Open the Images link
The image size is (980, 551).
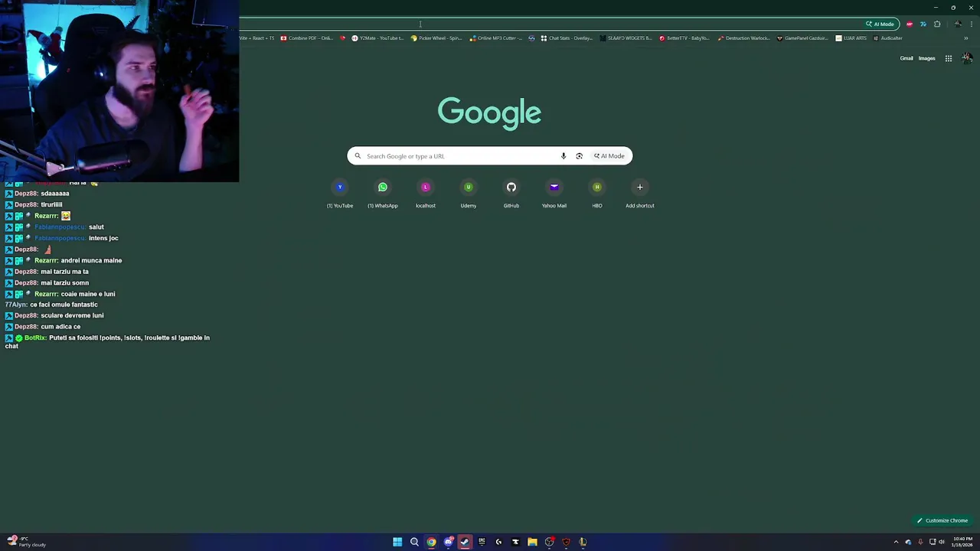(x=927, y=58)
